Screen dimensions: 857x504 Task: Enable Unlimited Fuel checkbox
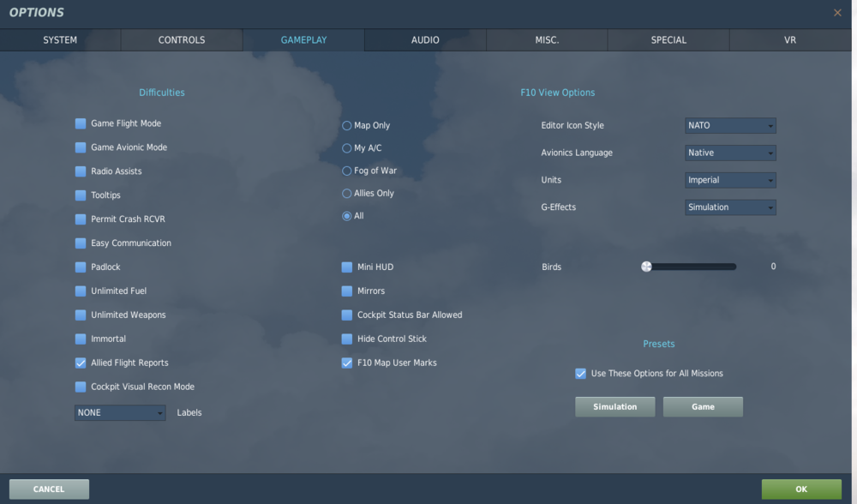[81, 291]
